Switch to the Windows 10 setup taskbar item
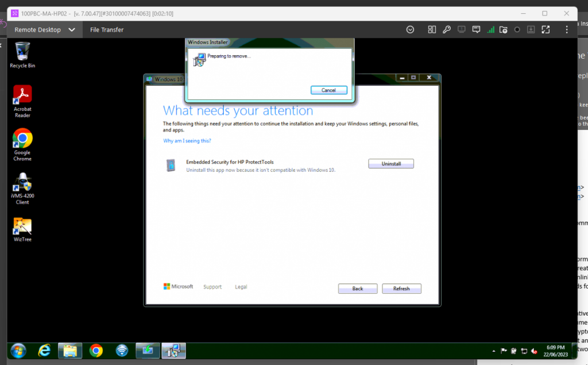588x365 pixels. [148, 351]
